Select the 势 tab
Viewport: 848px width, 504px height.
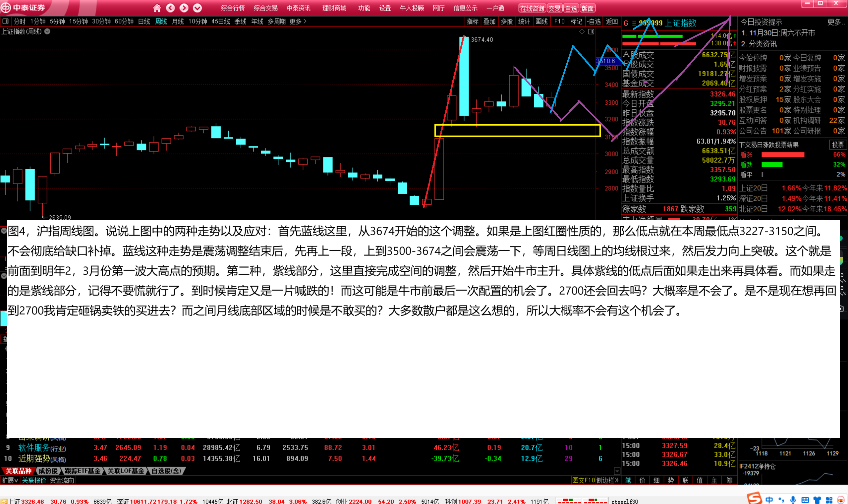671,480
